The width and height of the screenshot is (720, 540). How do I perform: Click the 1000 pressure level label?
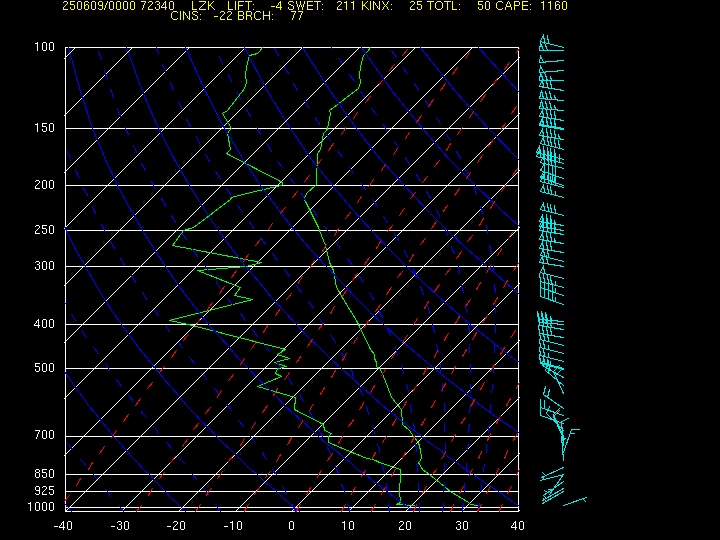coord(41,507)
